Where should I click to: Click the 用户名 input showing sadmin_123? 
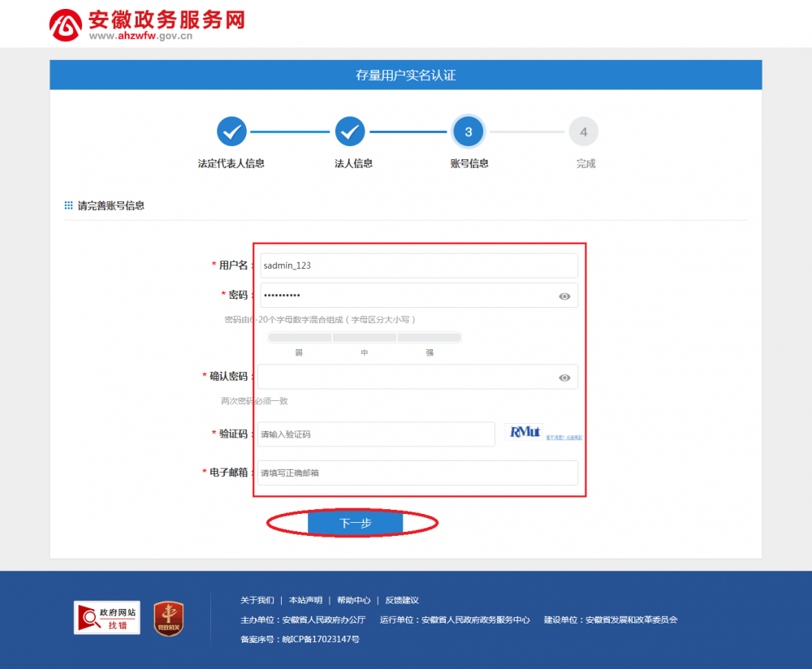[419, 265]
